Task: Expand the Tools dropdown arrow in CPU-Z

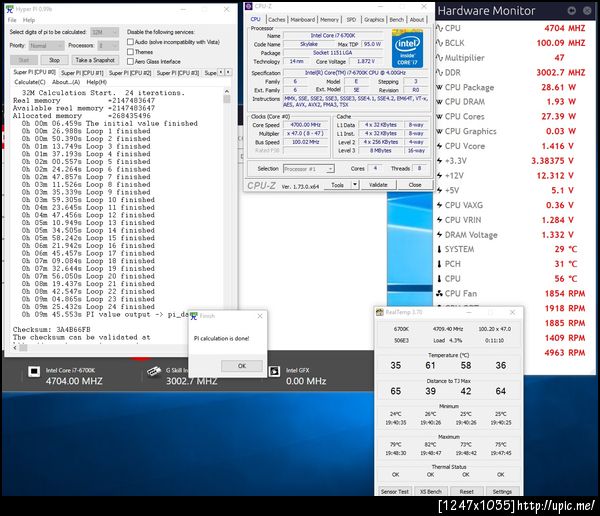Action: (x=355, y=185)
